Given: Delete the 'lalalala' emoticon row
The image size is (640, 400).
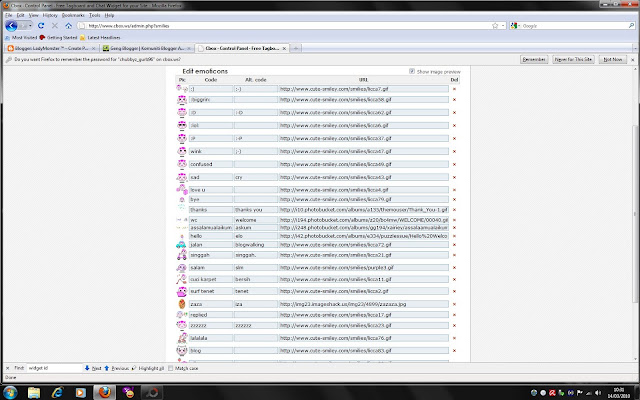Looking at the screenshot, I should click(x=454, y=338).
